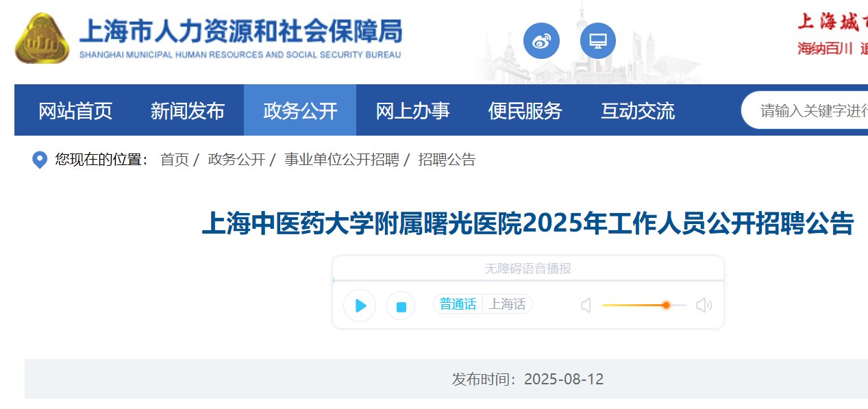868x409 pixels.
Task: Open the 政务公开 nav tab
Action: [300, 110]
